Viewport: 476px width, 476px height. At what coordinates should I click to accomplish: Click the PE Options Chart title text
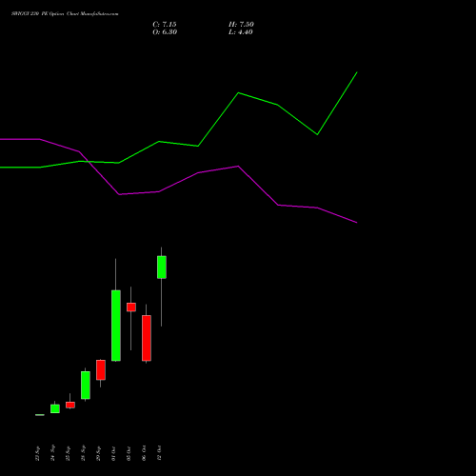click(65, 14)
